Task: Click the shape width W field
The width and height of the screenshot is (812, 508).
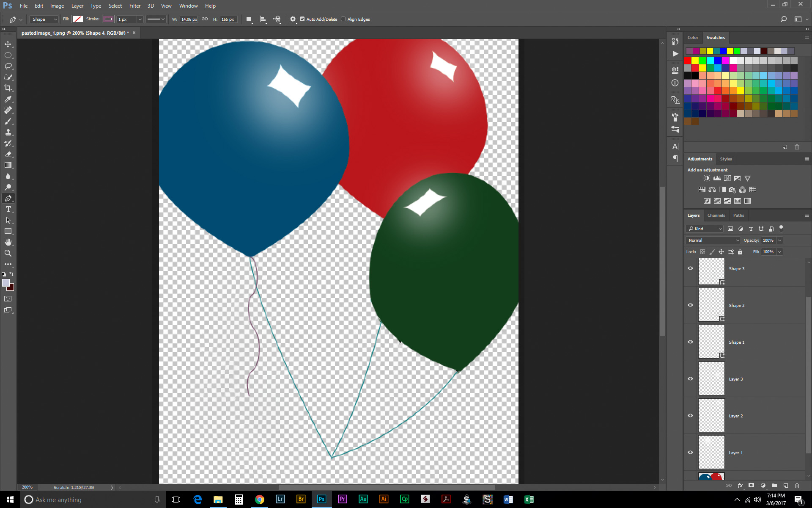Action: point(189,19)
